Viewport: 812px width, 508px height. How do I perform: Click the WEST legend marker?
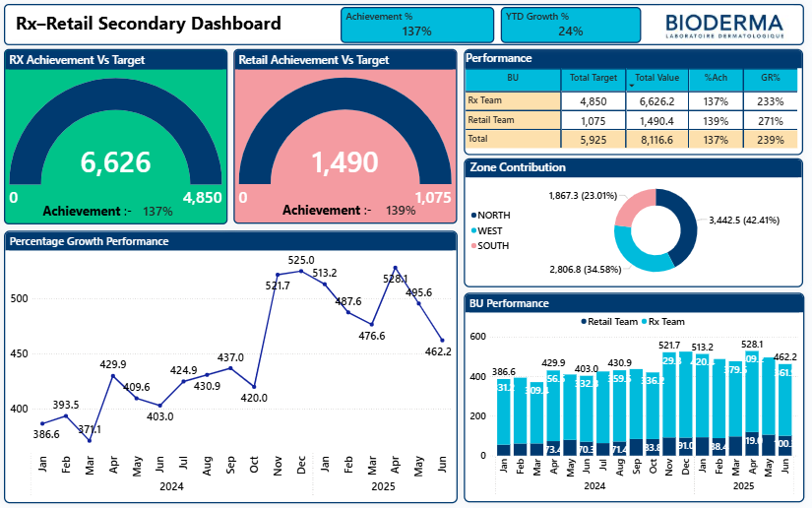473,230
